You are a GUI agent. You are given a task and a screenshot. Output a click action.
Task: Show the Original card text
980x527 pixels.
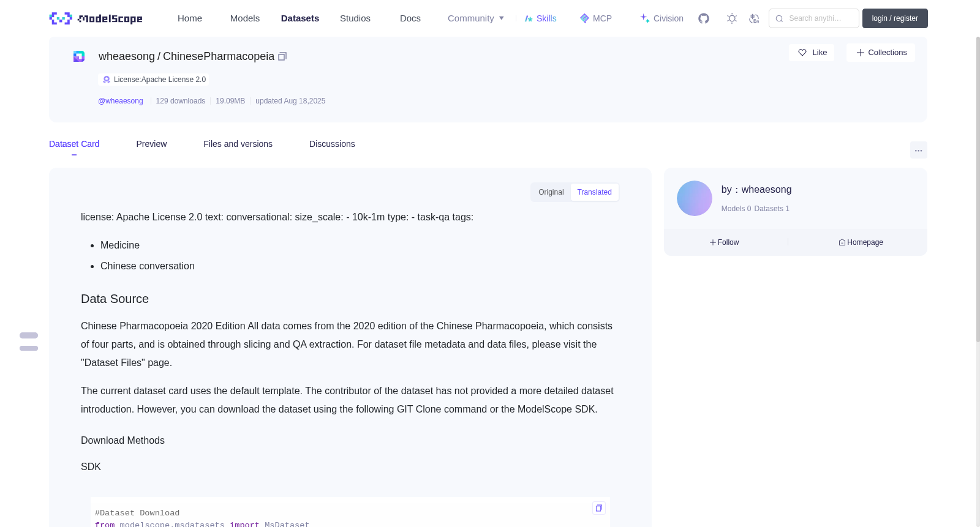tap(551, 192)
